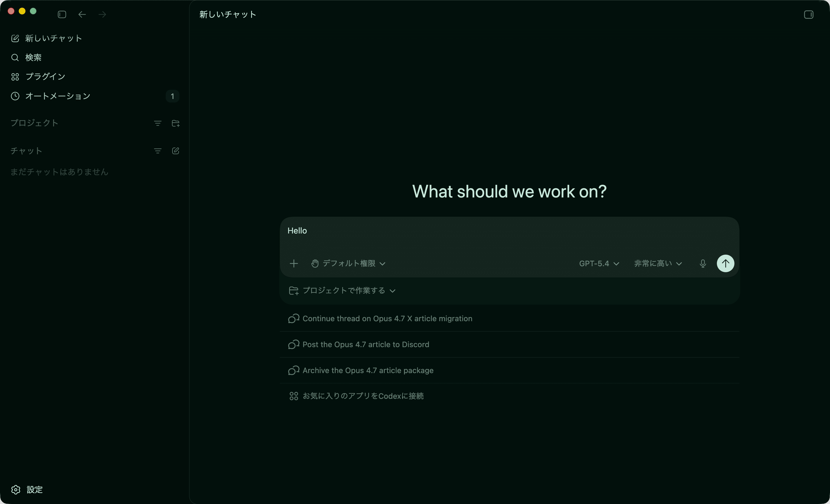Click Post the Opus 4.7 article to Discord
Viewport: 830px width, 504px height.
[366, 344]
